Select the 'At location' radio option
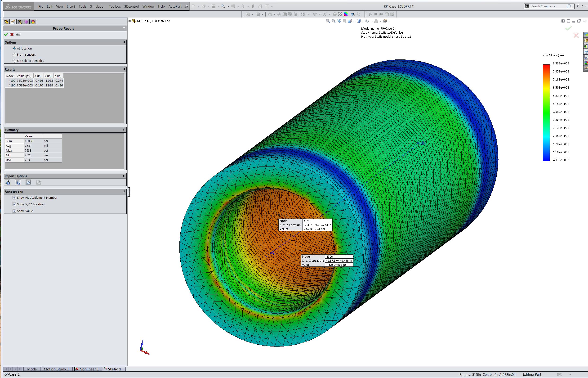 point(14,48)
